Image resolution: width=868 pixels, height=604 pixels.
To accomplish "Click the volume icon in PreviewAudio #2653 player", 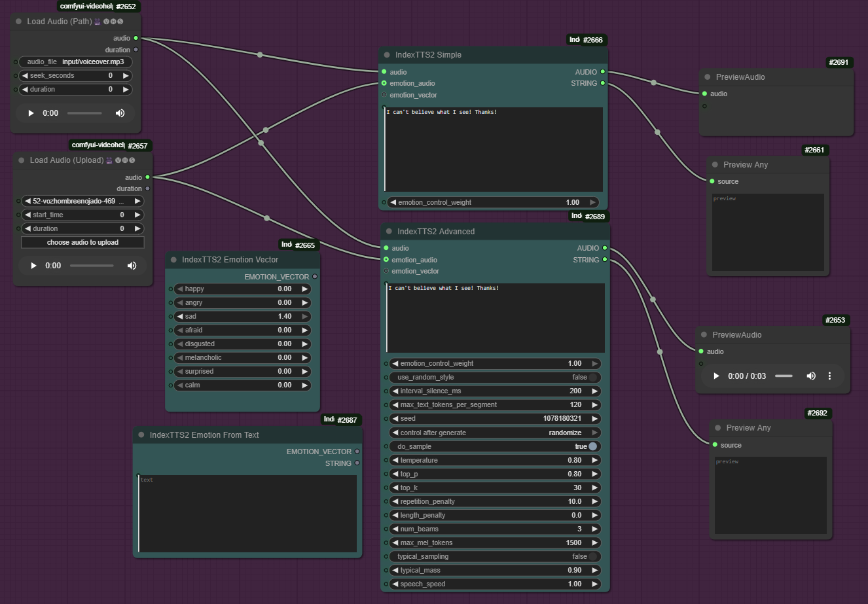I will pyautogui.click(x=811, y=376).
